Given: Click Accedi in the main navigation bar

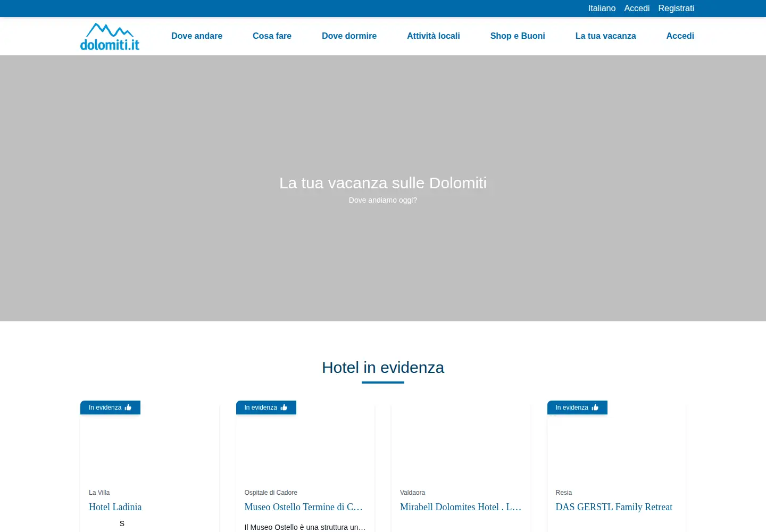Looking at the screenshot, I should click(680, 36).
